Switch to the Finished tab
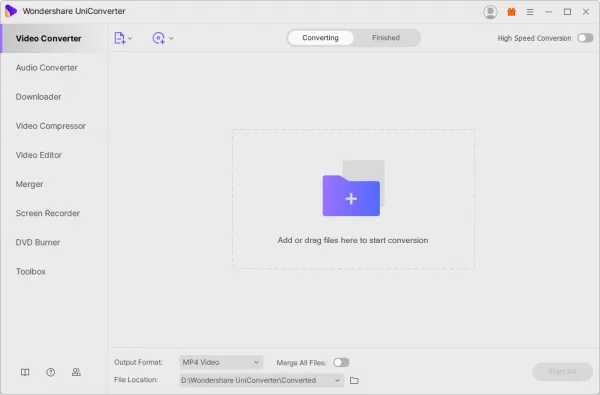Viewport: 600px width, 395px height. 386,38
